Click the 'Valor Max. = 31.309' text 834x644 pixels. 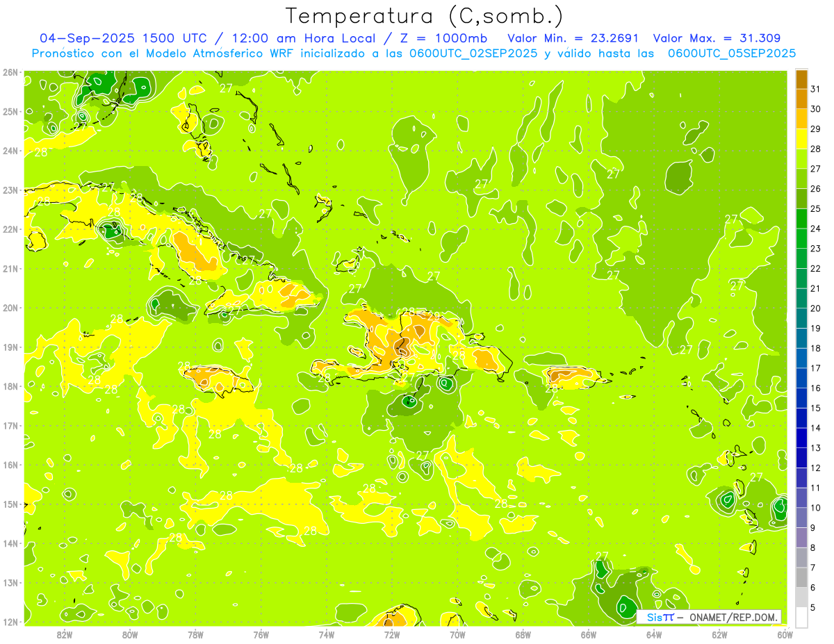point(717,38)
